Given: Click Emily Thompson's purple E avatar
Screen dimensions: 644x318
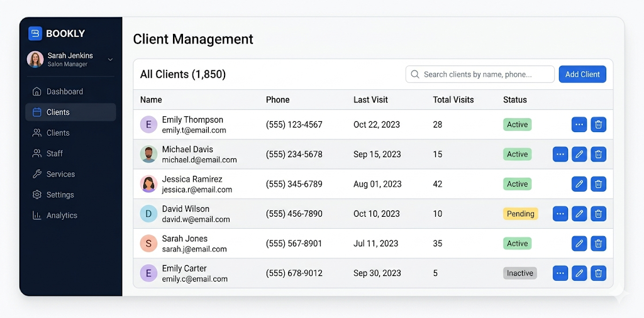Looking at the screenshot, I should click(148, 124).
